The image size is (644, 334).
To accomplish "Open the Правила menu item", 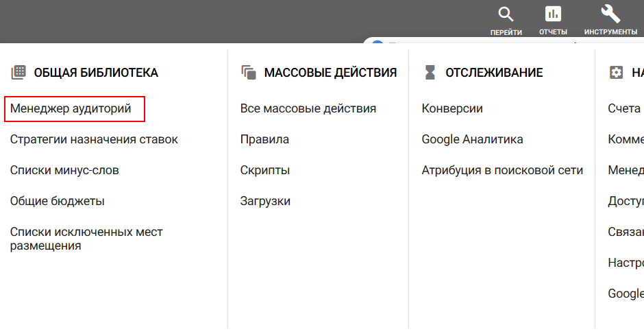I will pyautogui.click(x=264, y=139).
